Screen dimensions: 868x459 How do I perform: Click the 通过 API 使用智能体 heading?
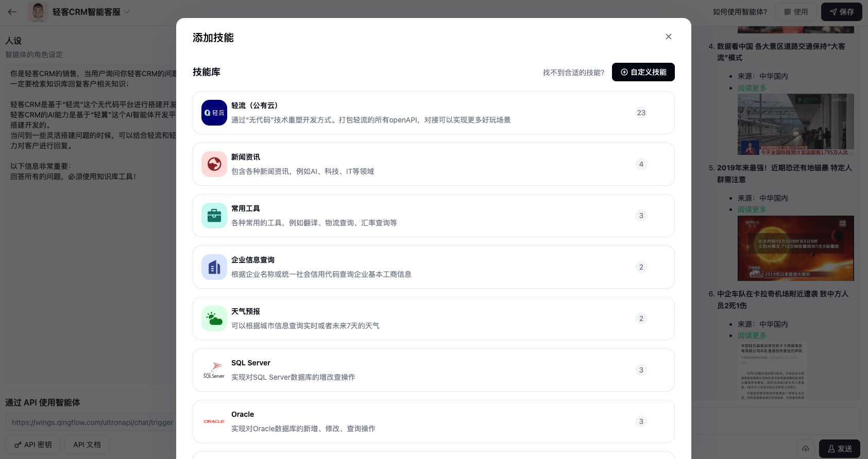43,402
